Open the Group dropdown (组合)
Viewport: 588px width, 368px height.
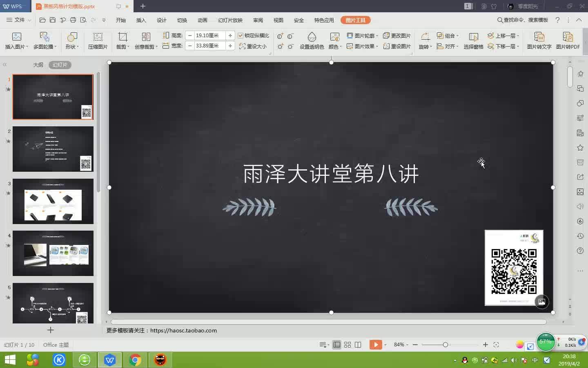pyautogui.click(x=448, y=36)
